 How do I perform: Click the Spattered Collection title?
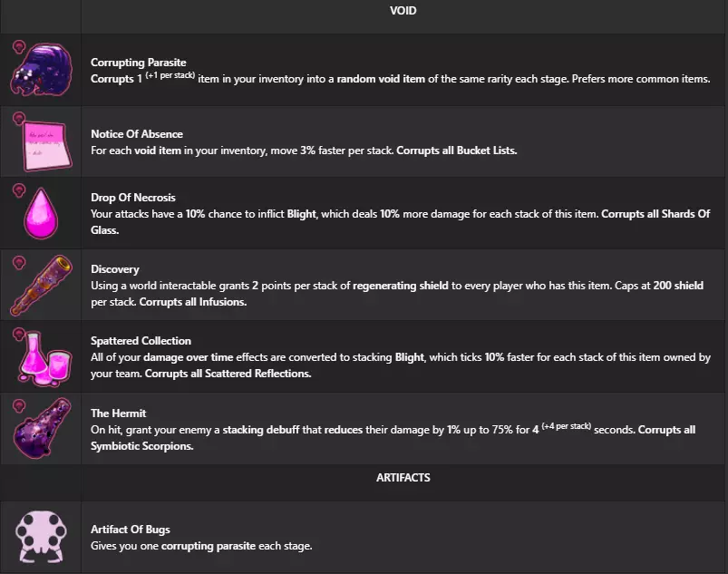(141, 341)
